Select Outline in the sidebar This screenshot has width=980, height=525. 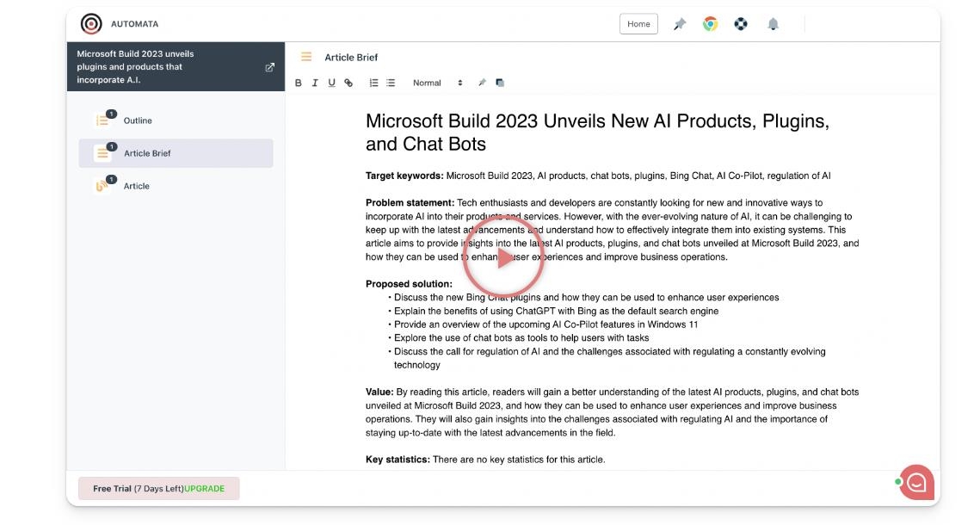coord(176,120)
